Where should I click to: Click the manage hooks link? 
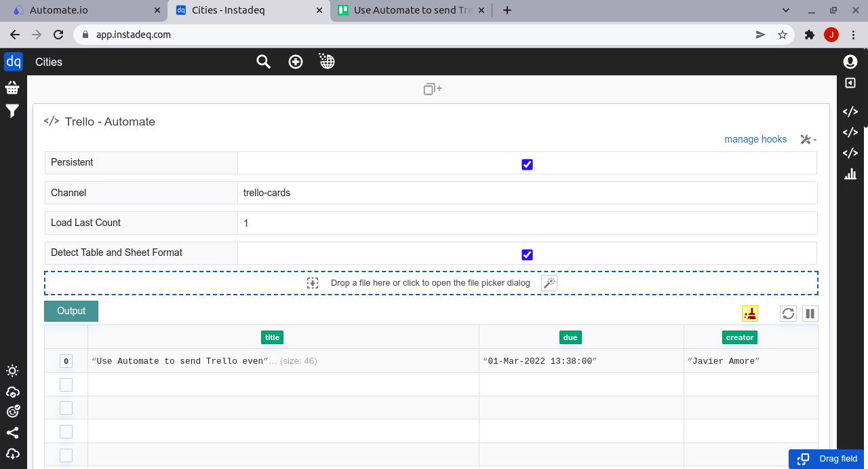[755, 139]
